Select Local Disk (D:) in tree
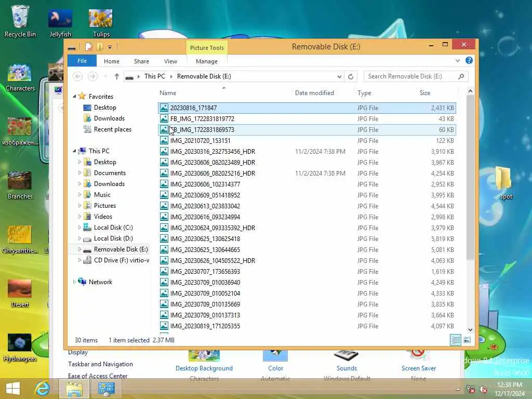532x399 pixels. 113,238
